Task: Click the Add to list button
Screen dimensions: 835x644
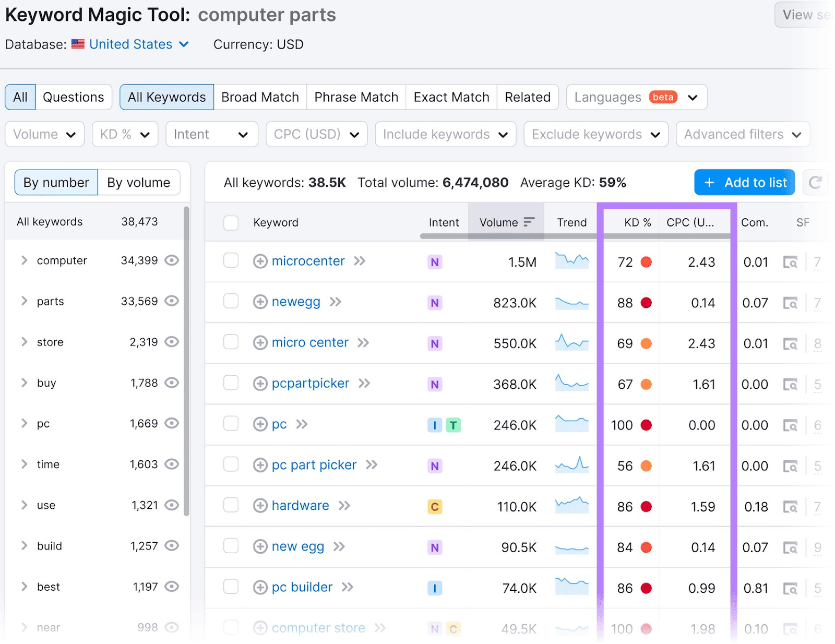Action: coord(744,183)
